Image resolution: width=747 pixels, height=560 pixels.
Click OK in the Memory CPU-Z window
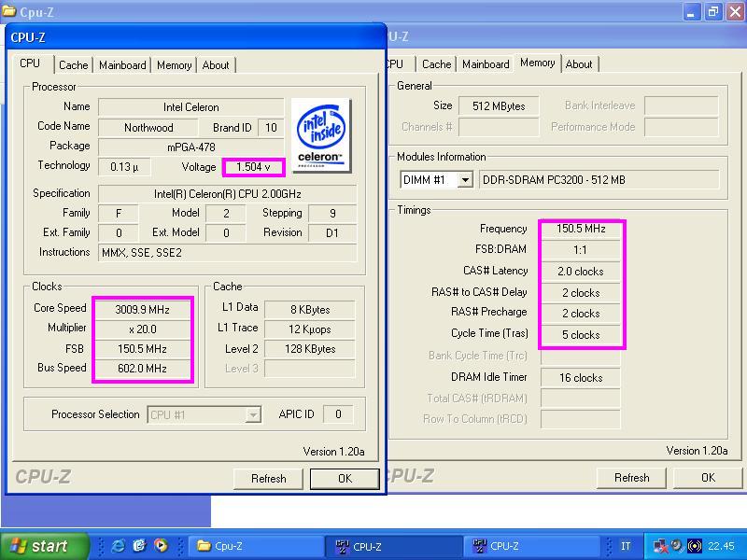pos(708,478)
